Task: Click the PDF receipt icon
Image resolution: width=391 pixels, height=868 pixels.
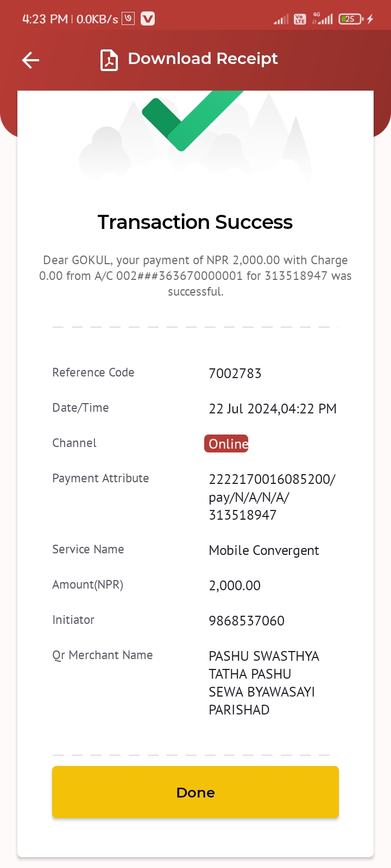Action: click(109, 60)
